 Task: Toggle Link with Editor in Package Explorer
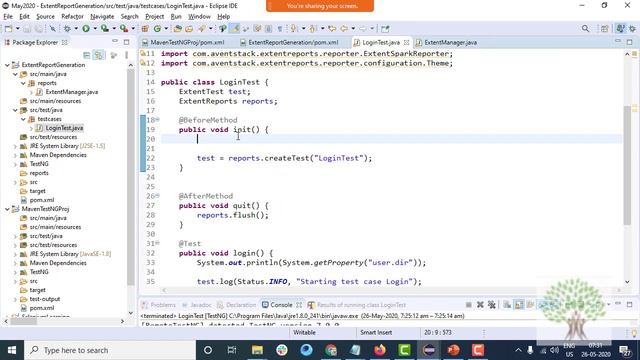click(x=99, y=55)
